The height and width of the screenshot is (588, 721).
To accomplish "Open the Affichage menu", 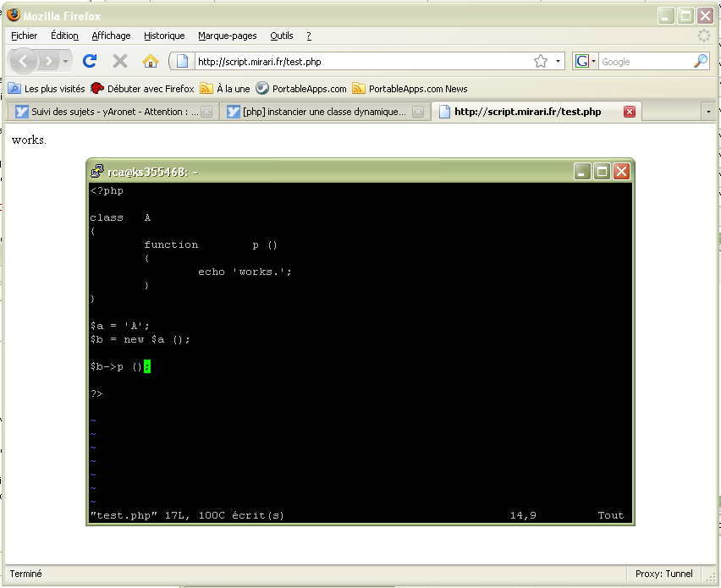I will [x=111, y=36].
